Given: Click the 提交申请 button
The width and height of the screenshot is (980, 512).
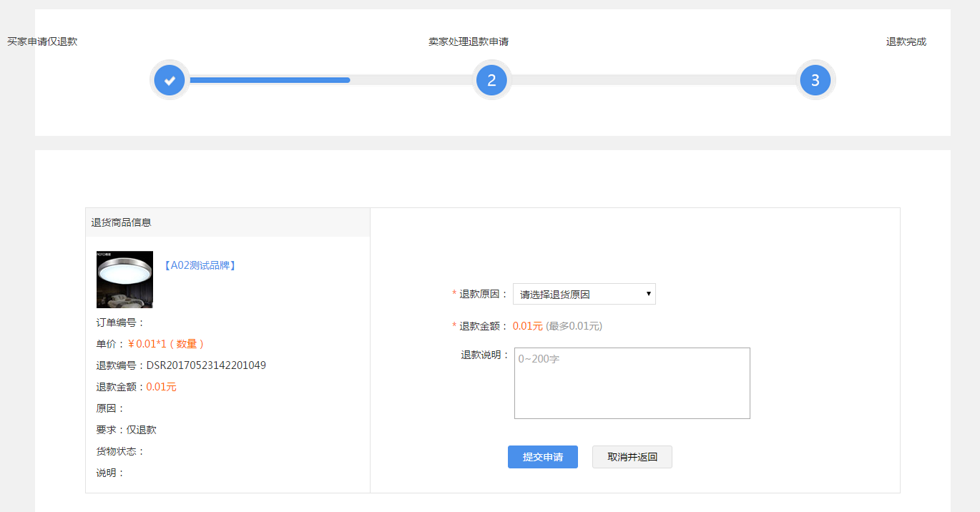Looking at the screenshot, I should point(543,457).
